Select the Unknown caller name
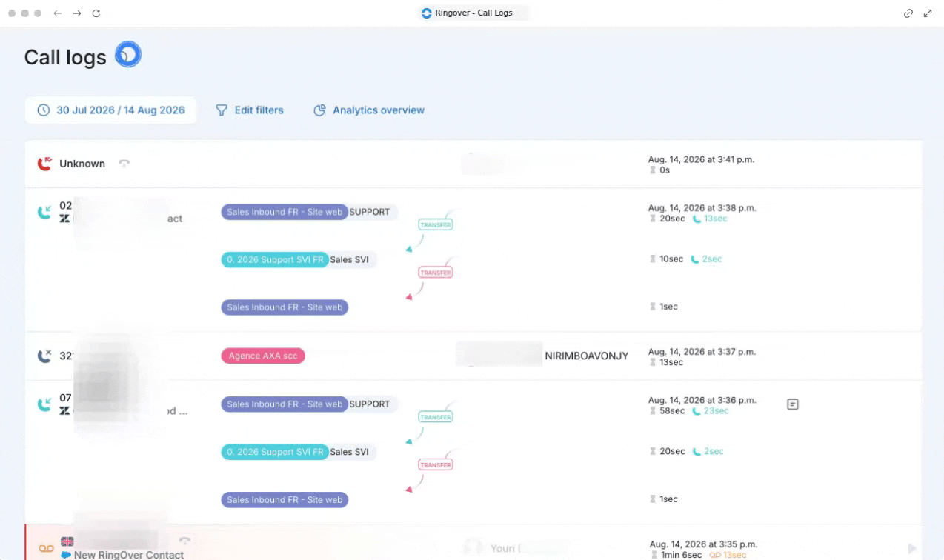The image size is (944, 560). [82, 164]
